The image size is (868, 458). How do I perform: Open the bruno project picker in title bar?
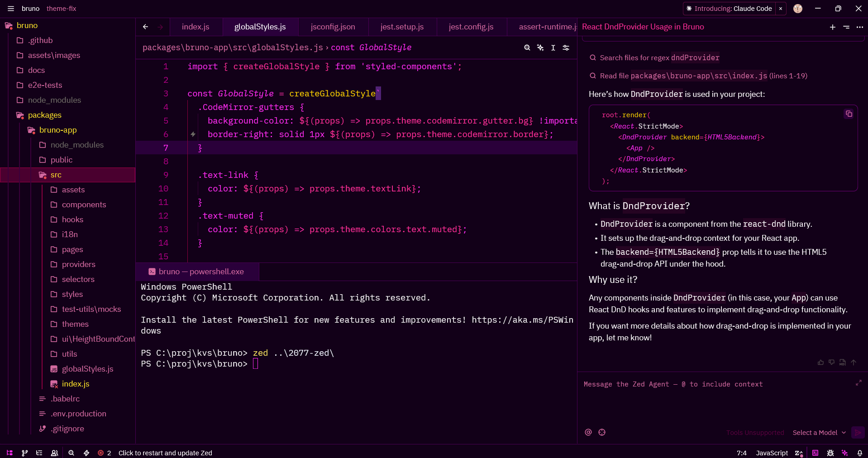[30, 9]
